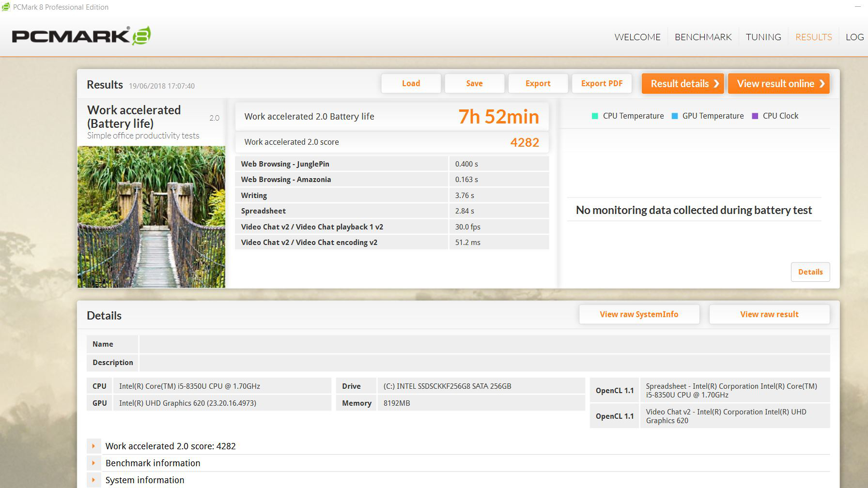Switch to the BENCHMARK tab
This screenshot has width=868, height=488.
tap(703, 37)
